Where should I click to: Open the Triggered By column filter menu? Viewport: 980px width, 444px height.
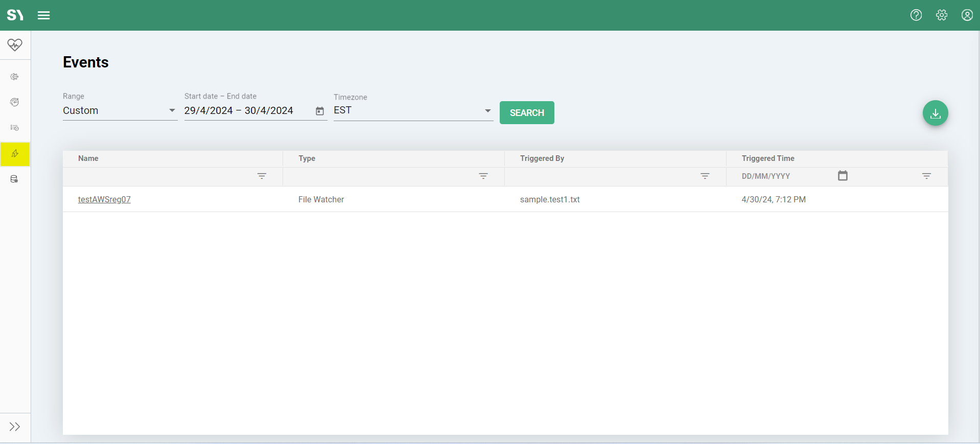click(x=705, y=176)
